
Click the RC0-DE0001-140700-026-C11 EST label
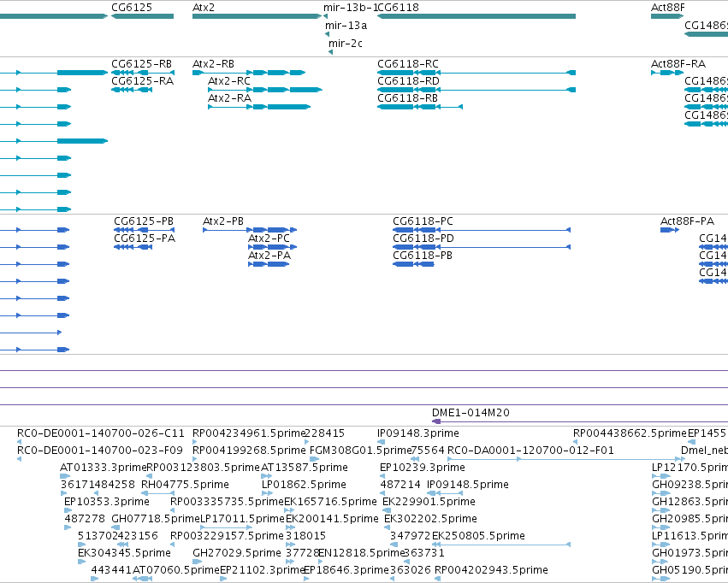(101, 433)
